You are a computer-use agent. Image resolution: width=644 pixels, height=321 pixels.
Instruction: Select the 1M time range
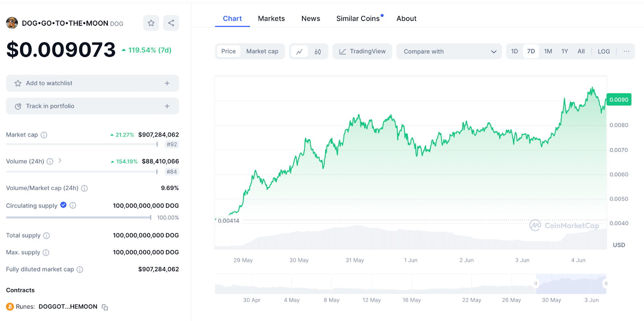548,51
